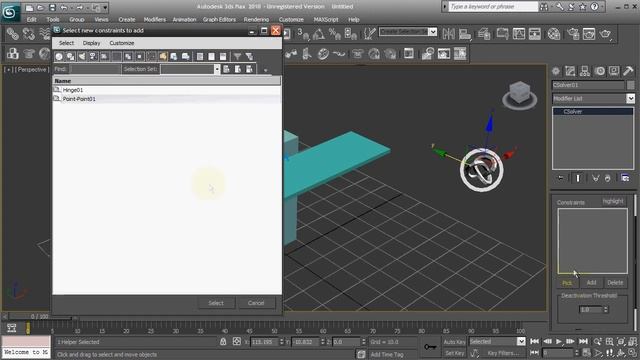This screenshot has height=360, width=640.
Task: Toggle display helpers filter icon
Action: (x=104, y=56)
